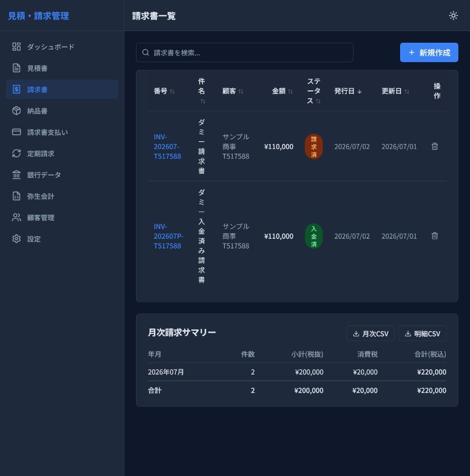
Task: Click the 請求書支払い credit card icon
Action: (17, 132)
